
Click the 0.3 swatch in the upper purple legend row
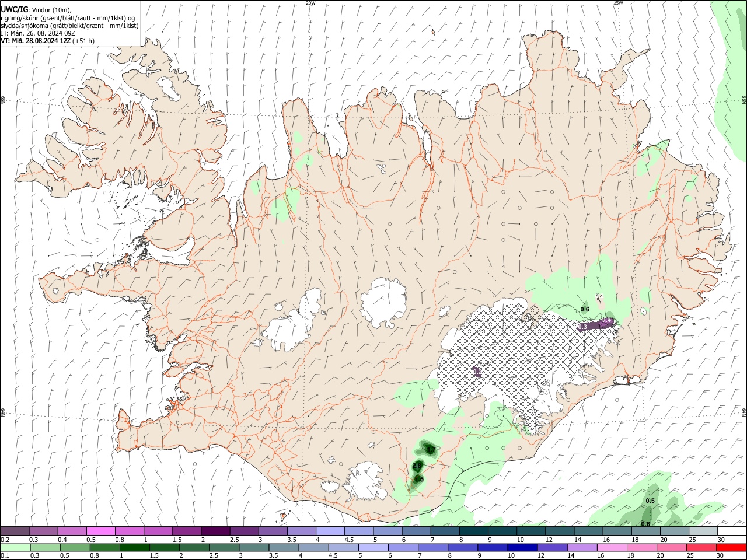(x=43, y=531)
